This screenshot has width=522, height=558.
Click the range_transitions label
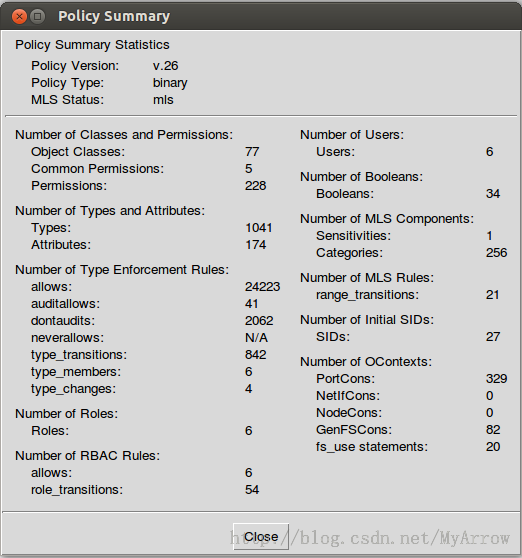click(368, 295)
